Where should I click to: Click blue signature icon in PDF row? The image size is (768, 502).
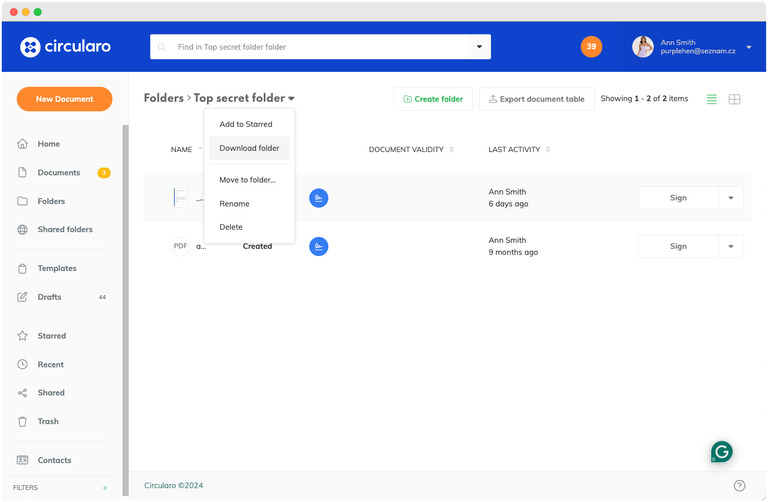point(318,246)
